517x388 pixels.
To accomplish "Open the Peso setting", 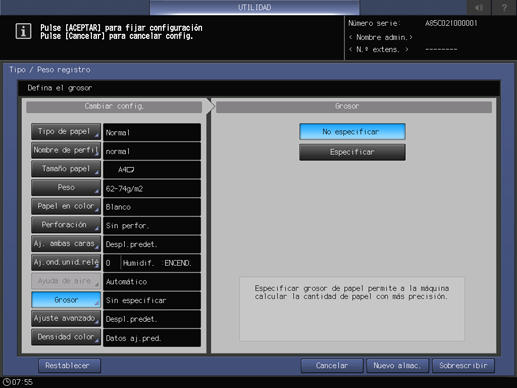I will point(66,188).
